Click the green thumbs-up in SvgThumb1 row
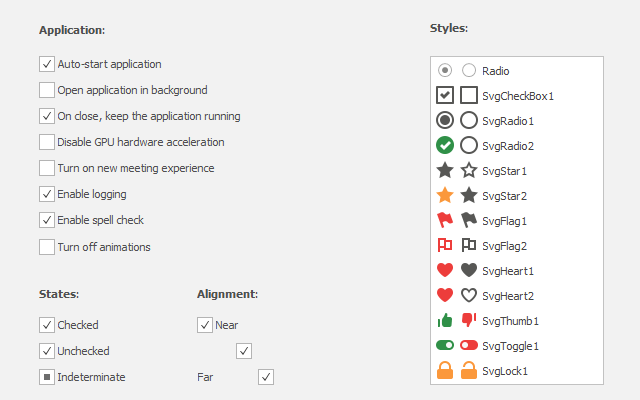The width and height of the screenshot is (640, 400). coord(445,321)
